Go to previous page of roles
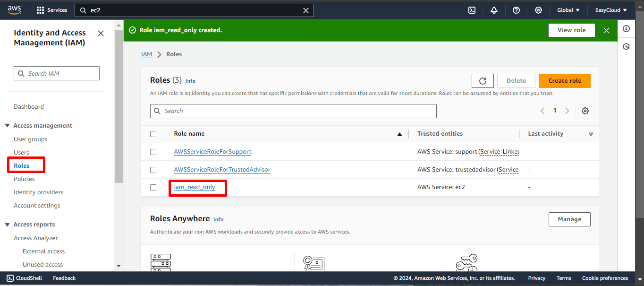 pos(542,111)
